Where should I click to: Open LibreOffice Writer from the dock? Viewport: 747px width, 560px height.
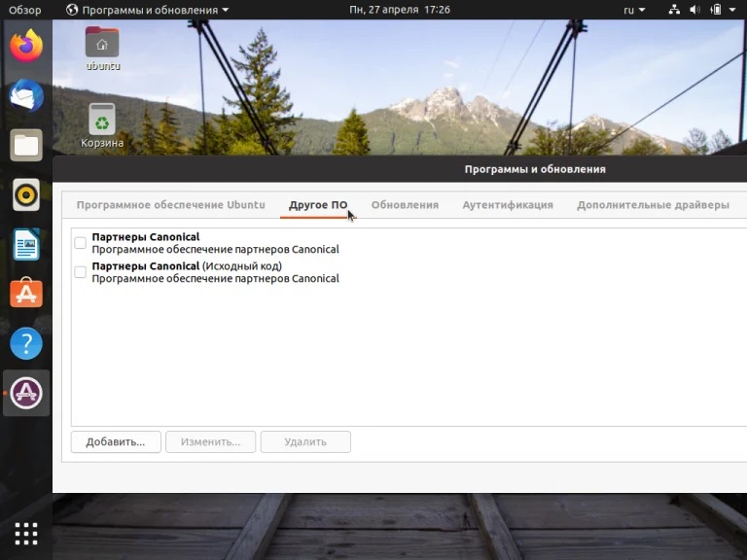26,244
